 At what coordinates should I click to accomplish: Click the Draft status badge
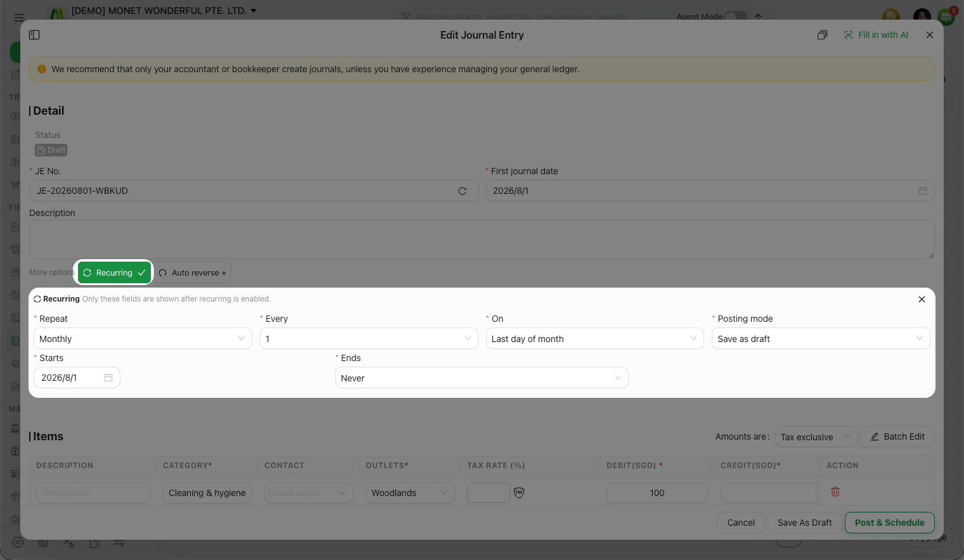[51, 150]
